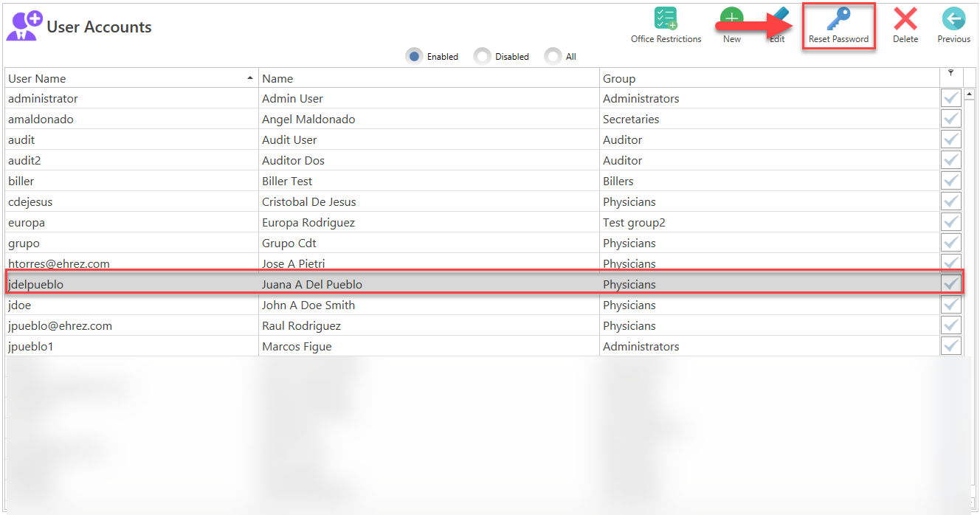Select the europa user name
This screenshot has height=515, width=980.
(27, 222)
